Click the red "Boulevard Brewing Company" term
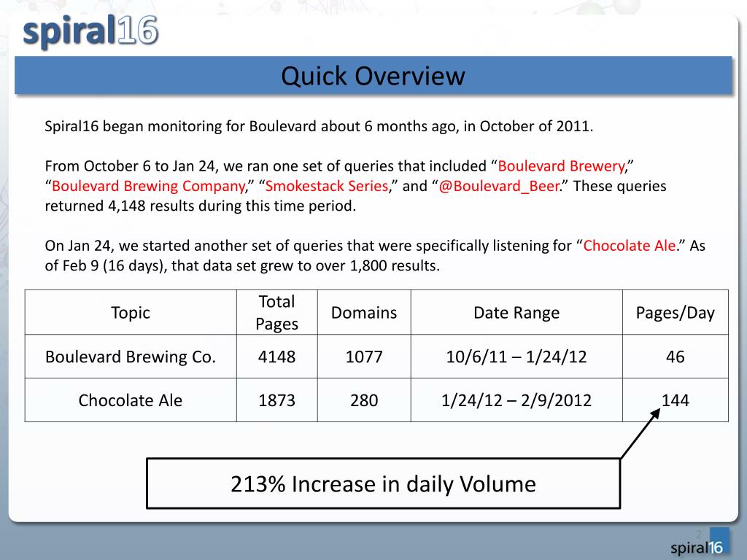Screen dimensions: 747x560 148,186
